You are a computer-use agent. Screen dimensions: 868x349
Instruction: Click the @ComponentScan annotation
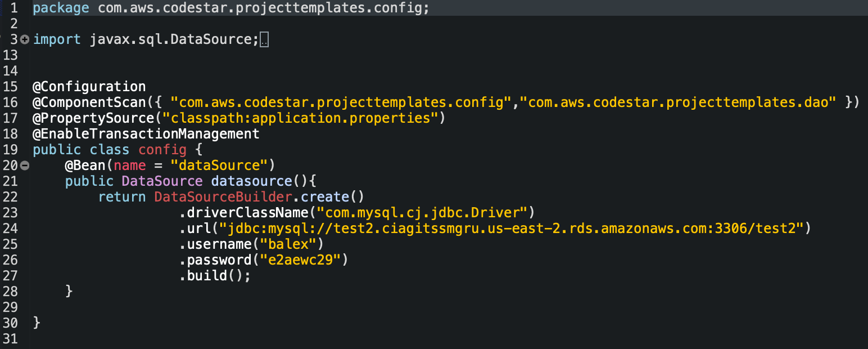(89, 102)
